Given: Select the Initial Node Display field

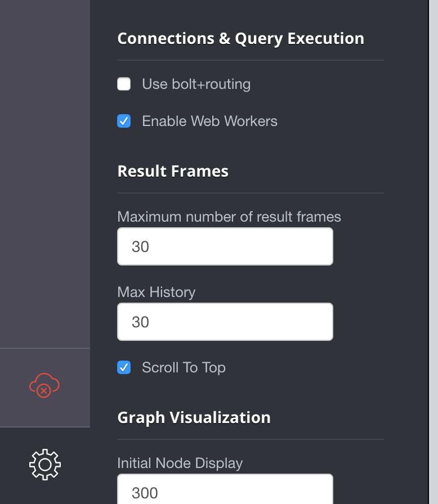Looking at the screenshot, I should [x=225, y=489].
